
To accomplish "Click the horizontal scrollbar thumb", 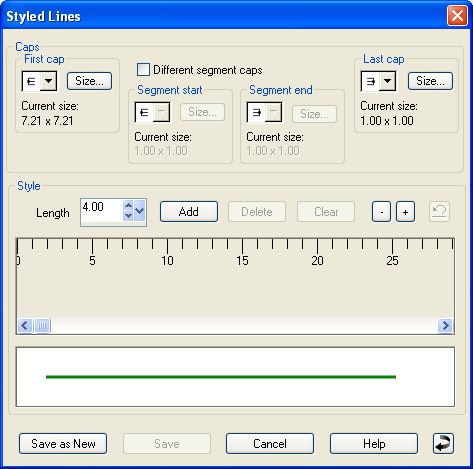I will (42, 325).
